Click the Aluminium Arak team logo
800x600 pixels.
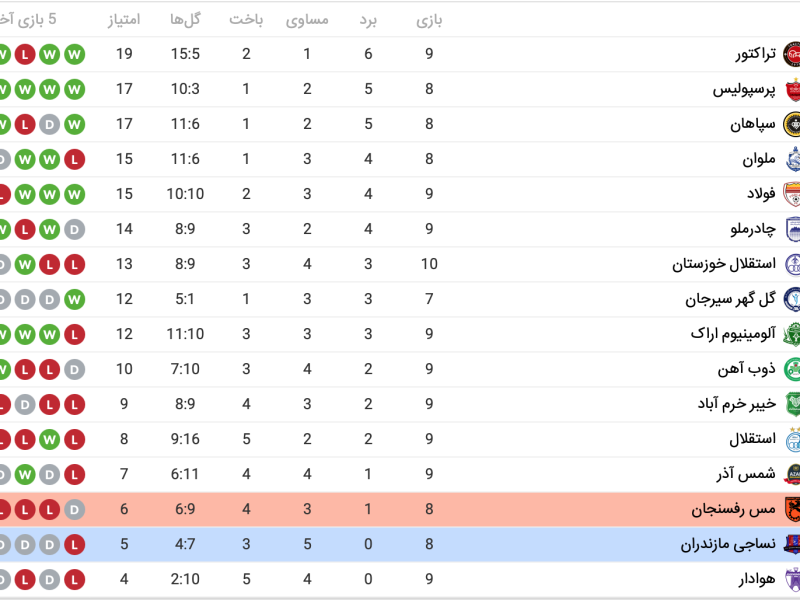coord(791,334)
